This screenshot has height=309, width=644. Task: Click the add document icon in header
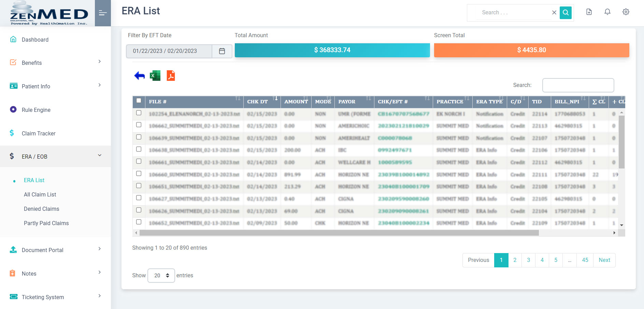(x=589, y=12)
